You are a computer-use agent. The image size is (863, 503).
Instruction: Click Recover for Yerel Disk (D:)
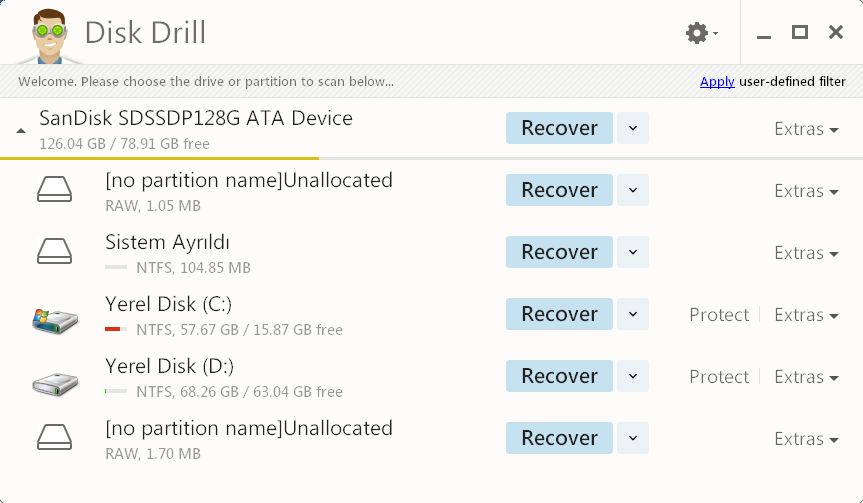[x=559, y=376]
